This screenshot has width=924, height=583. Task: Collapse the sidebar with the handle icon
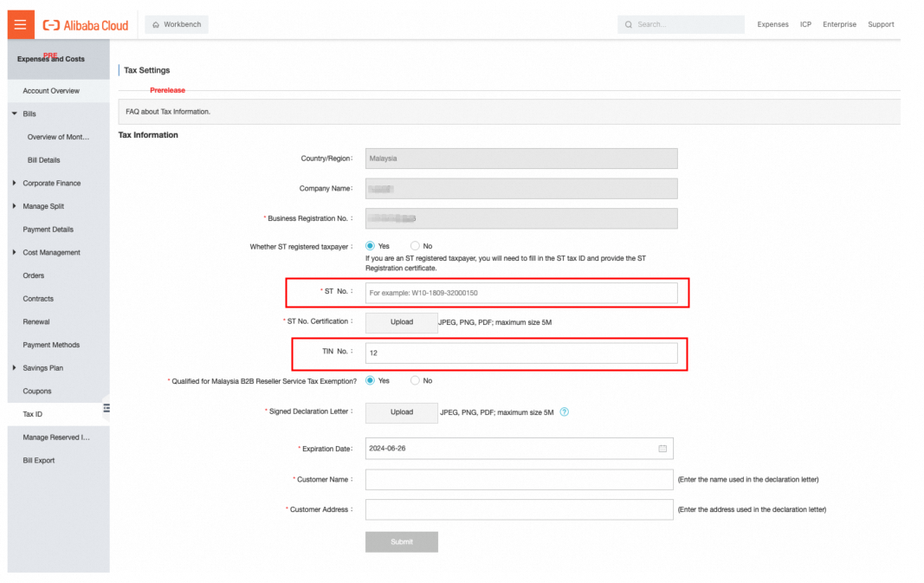pyautogui.click(x=107, y=408)
